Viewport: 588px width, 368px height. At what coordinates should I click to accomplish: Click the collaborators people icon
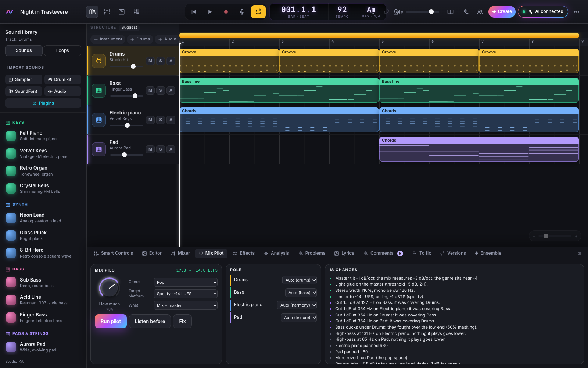480,12
